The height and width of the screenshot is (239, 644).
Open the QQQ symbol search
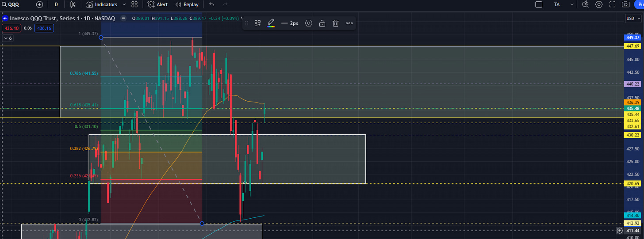click(x=10, y=4)
